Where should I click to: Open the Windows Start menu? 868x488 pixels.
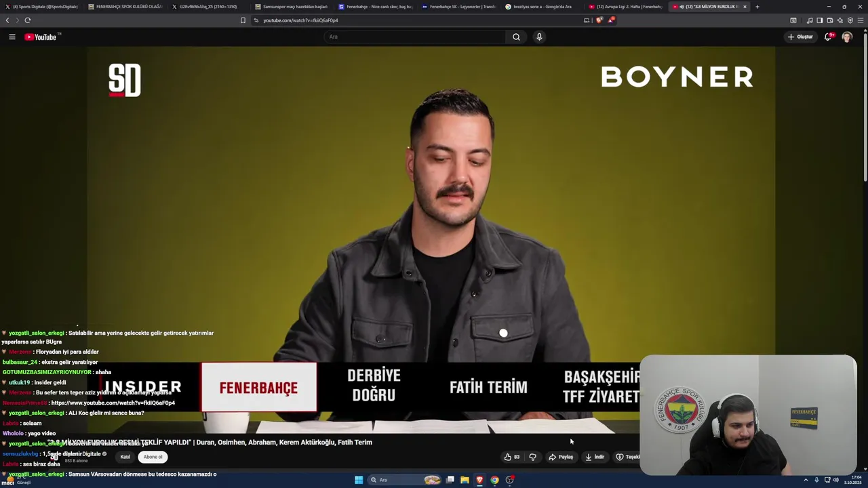point(359,480)
